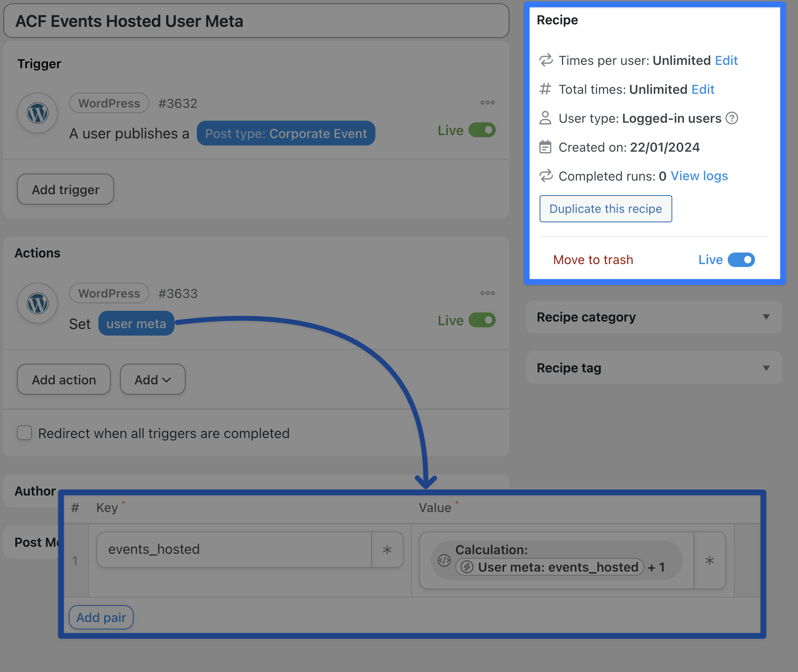Click the code icon in Calculation token

click(x=444, y=560)
